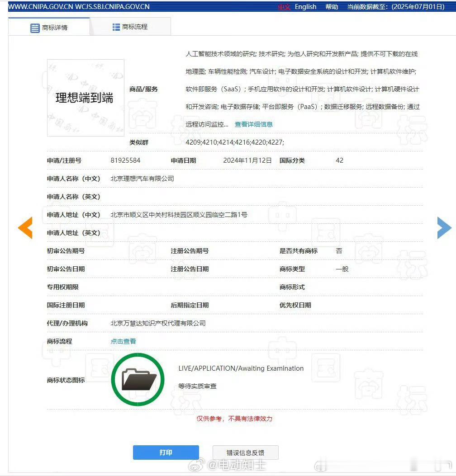Screen dimensions: 456x476
Task: Select applicant name 北京理想汽车有限公司
Action: coord(142,179)
